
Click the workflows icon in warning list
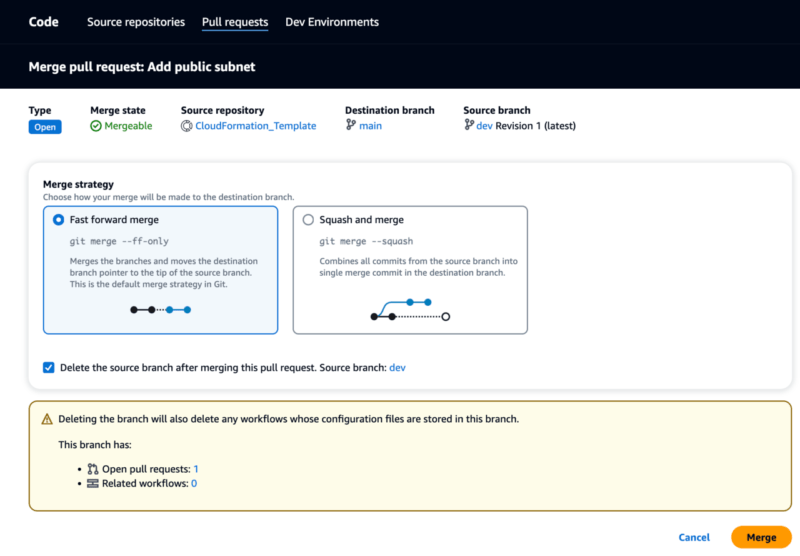point(92,484)
